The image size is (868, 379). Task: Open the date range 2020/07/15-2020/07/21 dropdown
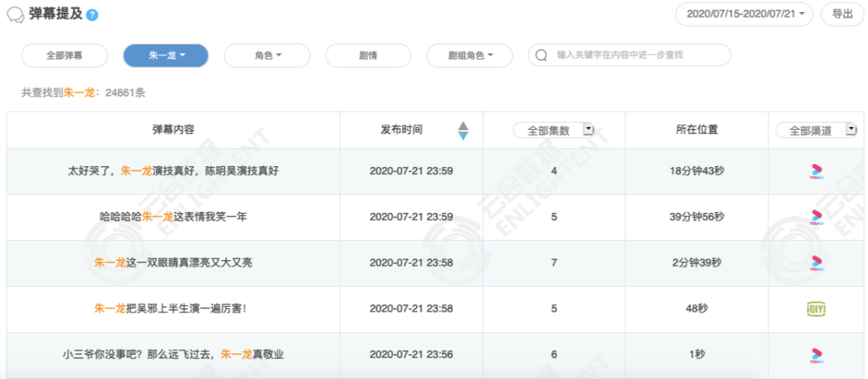click(744, 14)
